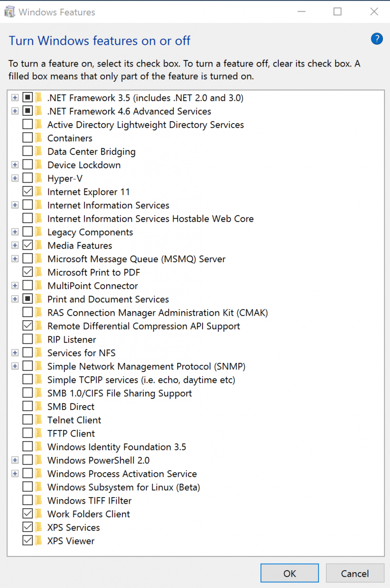Check Windows Subsystem for Linux (Beta)
390x588 pixels.
click(28, 486)
